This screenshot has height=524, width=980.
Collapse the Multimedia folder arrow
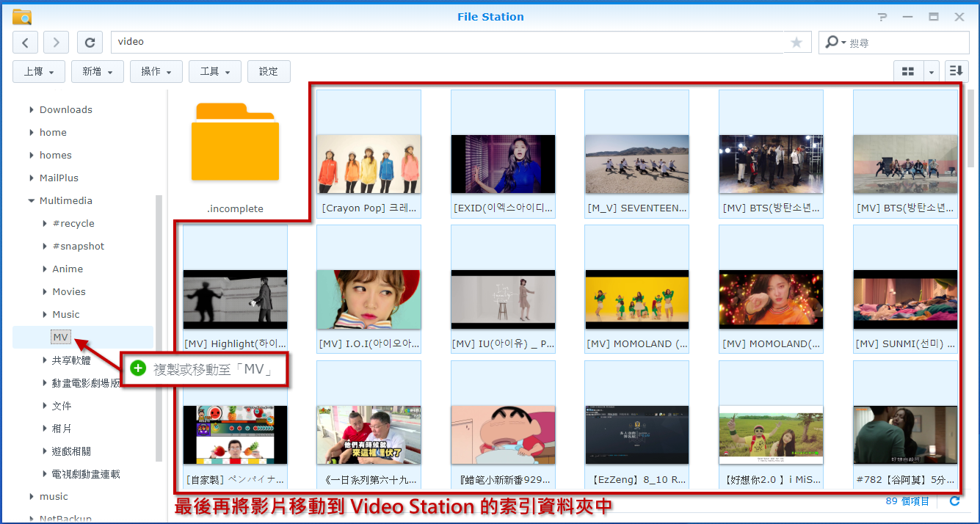(x=32, y=201)
